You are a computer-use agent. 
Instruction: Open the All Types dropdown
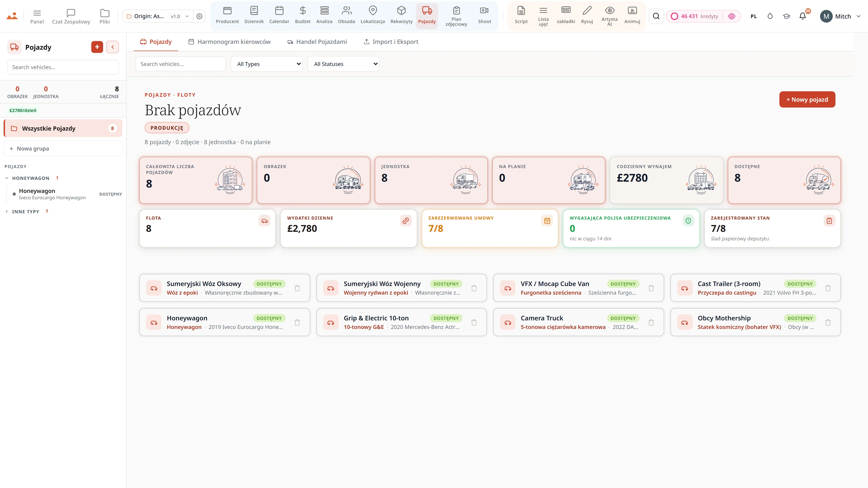(x=267, y=64)
